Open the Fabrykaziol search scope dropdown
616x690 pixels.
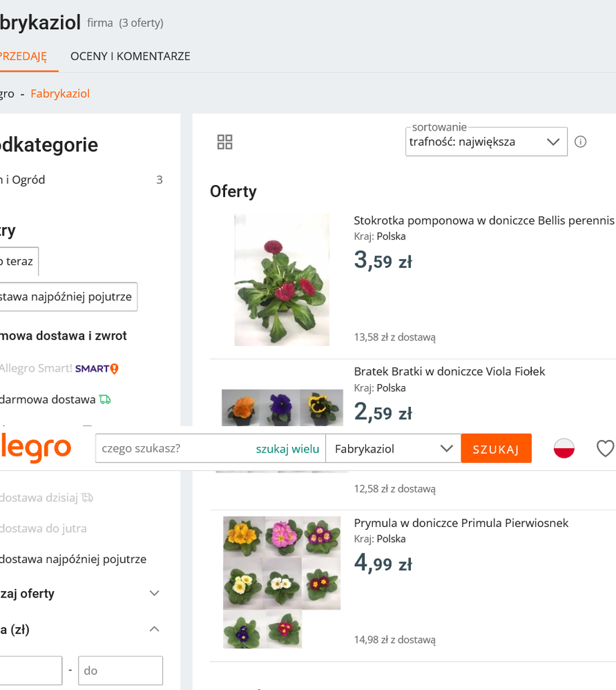tap(393, 449)
